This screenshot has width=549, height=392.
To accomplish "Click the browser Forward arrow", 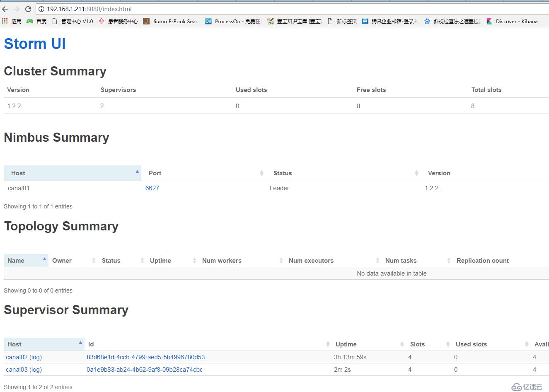I will pos(17,9).
